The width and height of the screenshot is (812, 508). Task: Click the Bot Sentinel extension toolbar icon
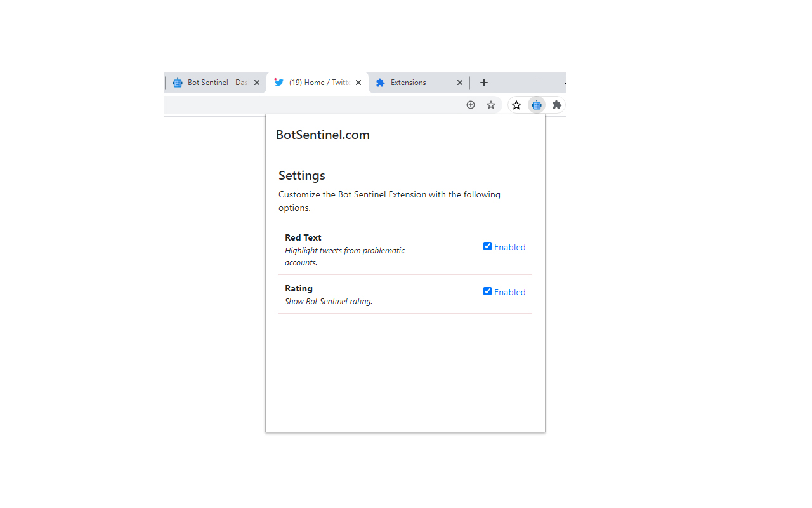(x=537, y=105)
